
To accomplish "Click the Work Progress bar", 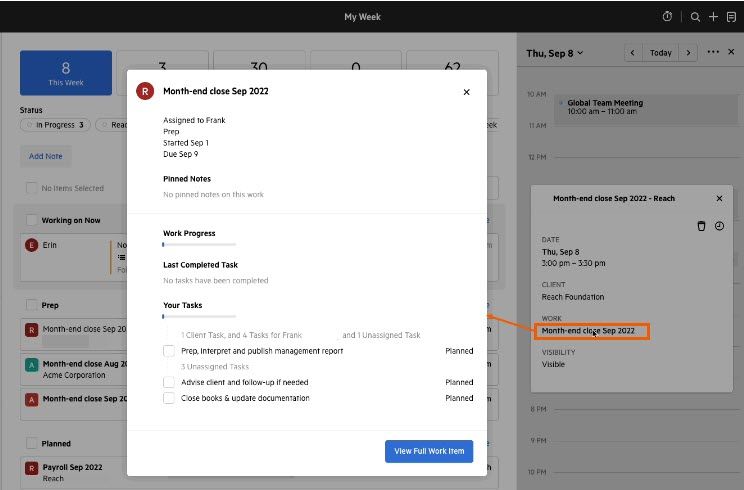I will click(x=199, y=244).
